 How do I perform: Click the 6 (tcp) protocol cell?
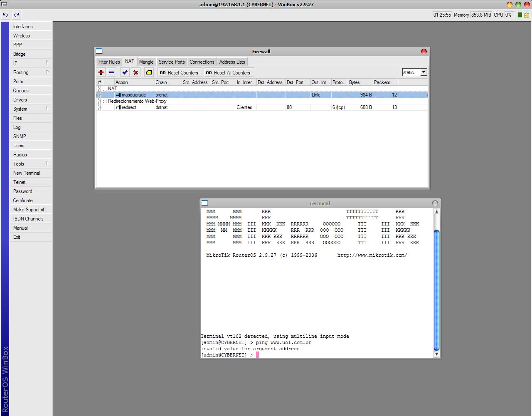click(339, 107)
